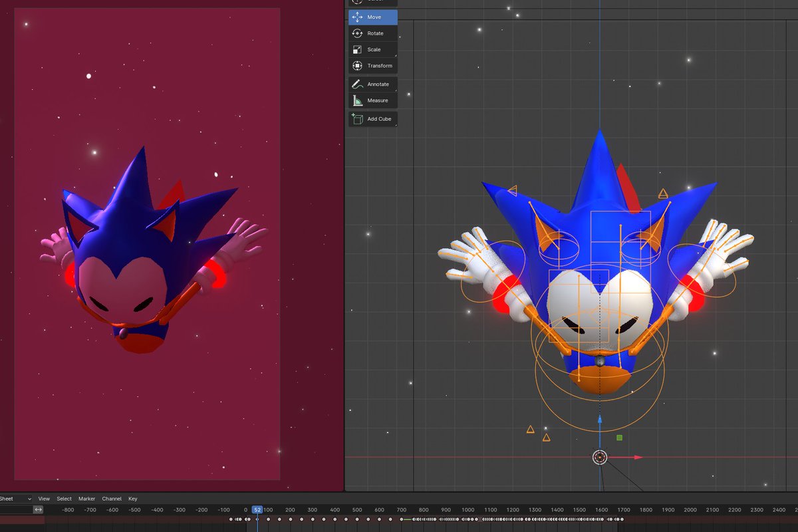
Task: Click the 3D cursor in the viewport
Action: click(600, 458)
